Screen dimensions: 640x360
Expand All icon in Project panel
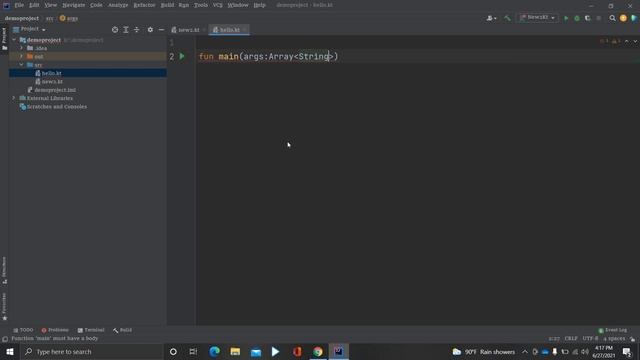tap(126, 30)
